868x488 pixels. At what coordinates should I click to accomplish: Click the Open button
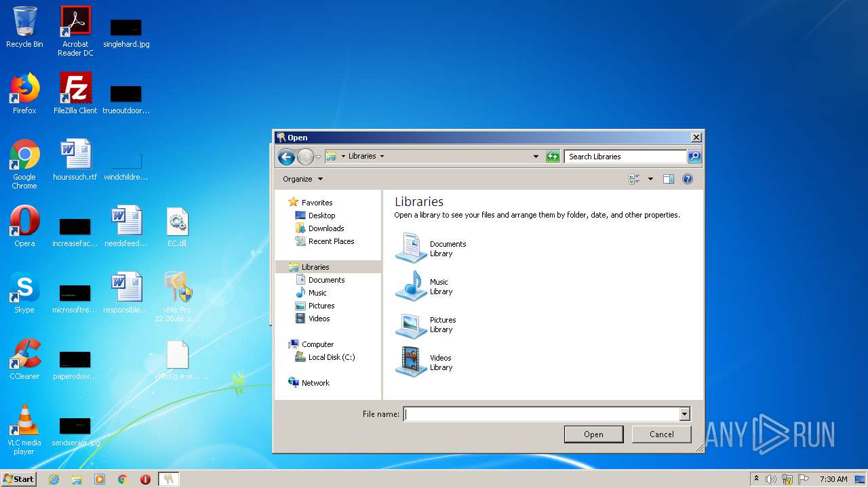tap(593, 434)
